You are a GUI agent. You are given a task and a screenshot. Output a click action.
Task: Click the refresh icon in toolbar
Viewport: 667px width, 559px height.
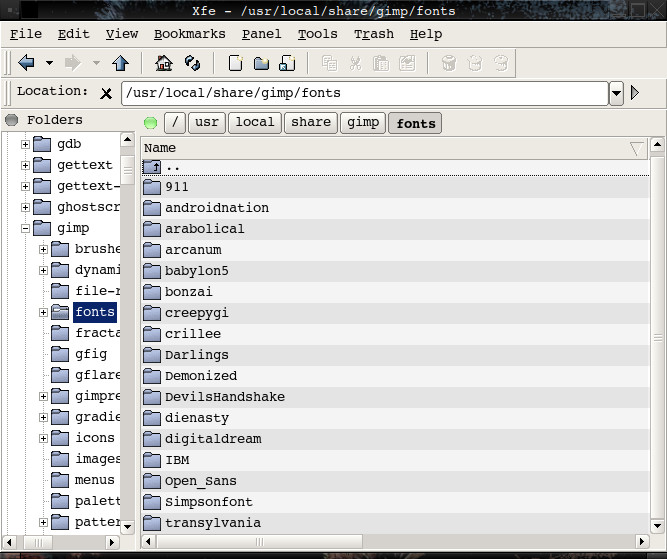point(193,63)
